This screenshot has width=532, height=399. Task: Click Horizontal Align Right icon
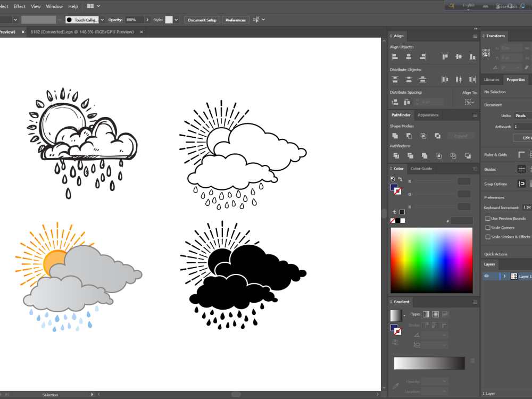423,57
